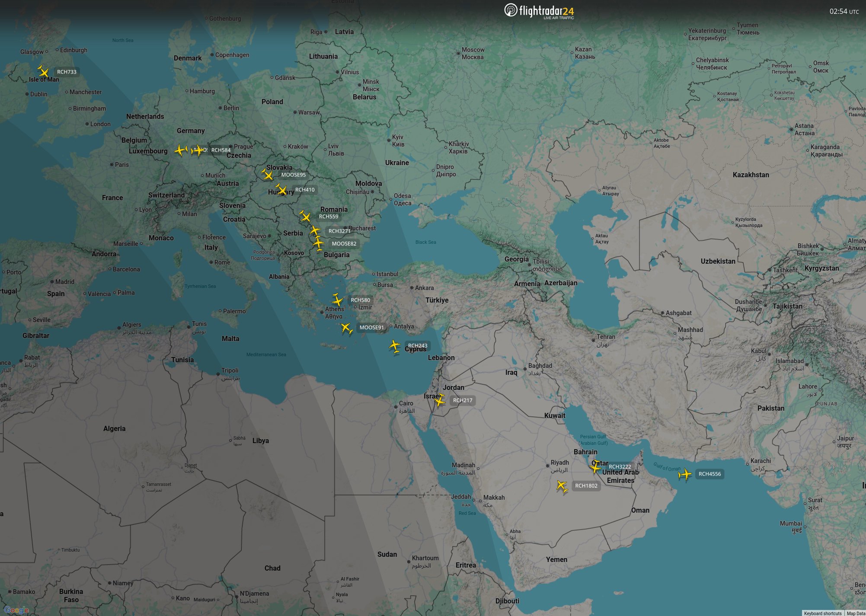Click the RCH410 aircraft icon over Hungary
This screenshot has height=616, width=866.
pos(281,190)
